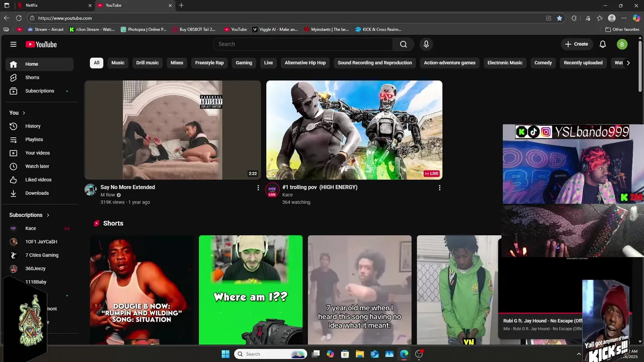Open the account avatar B menu

[622, 44]
